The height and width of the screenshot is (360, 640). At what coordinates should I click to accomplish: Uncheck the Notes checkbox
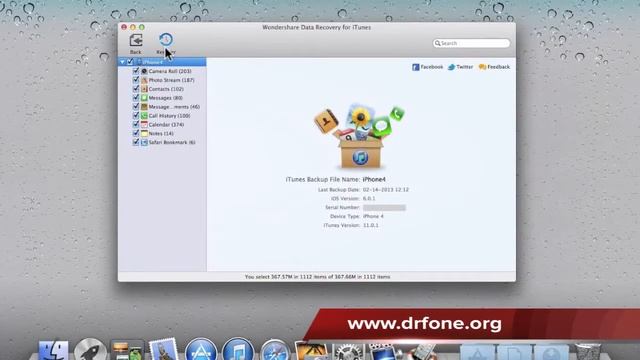[136, 133]
